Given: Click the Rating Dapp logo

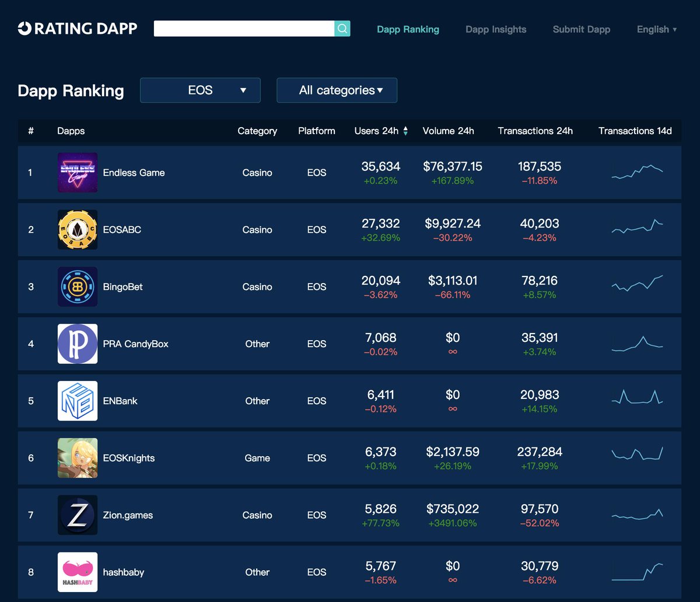Looking at the screenshot, I should pyautogui.click(x=78, y=29).
